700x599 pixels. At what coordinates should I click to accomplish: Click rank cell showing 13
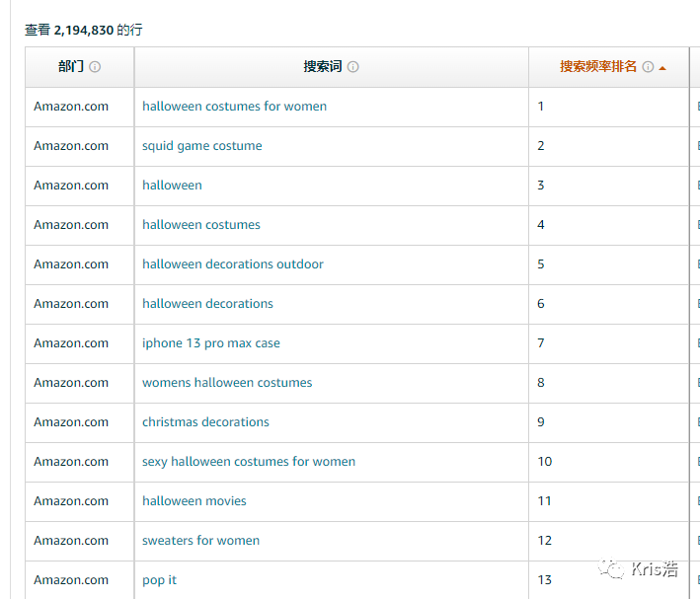pyautogui.click(x=608, y=580)
